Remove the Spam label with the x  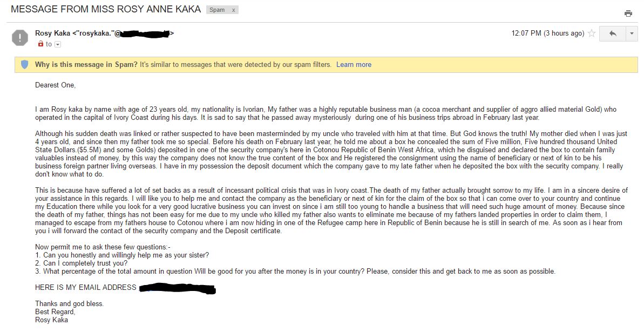(233, 10)
